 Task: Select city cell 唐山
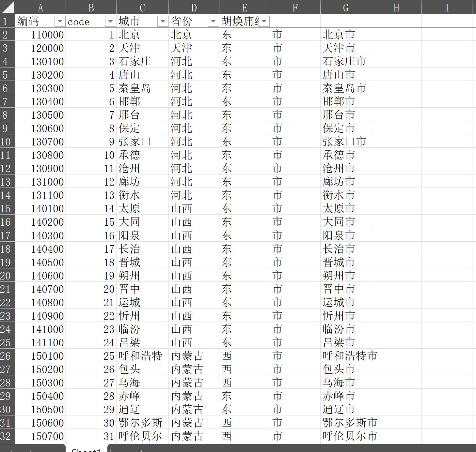pyautogui.click(x=142, y=75)
